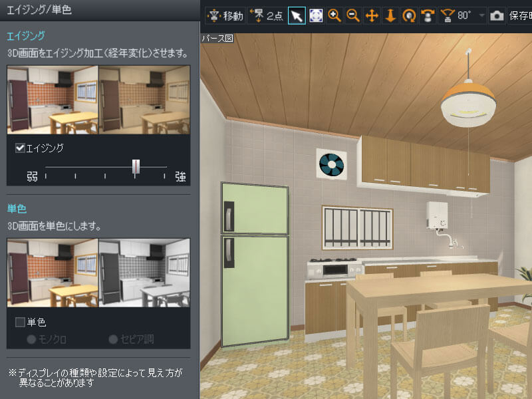Viewport: 532px width, 399px height.
Task: Select the arrow pointer tool
Action: pos(297,15)
